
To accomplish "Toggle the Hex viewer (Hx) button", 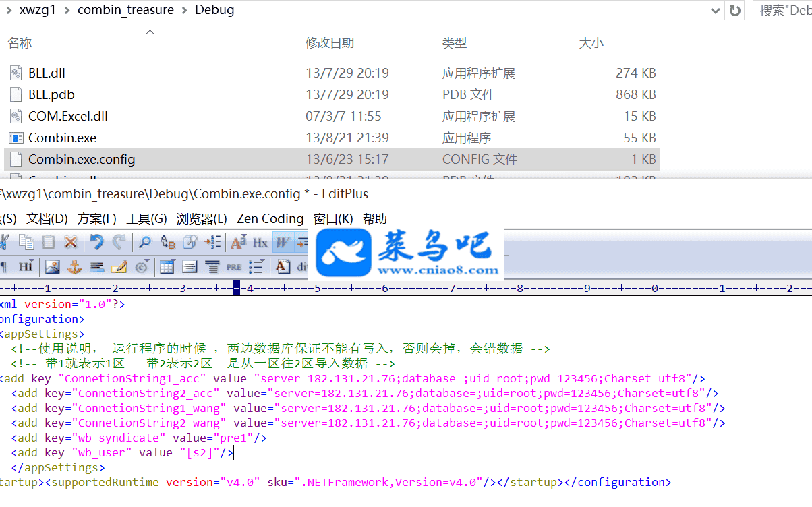I will tap(260, 243).
